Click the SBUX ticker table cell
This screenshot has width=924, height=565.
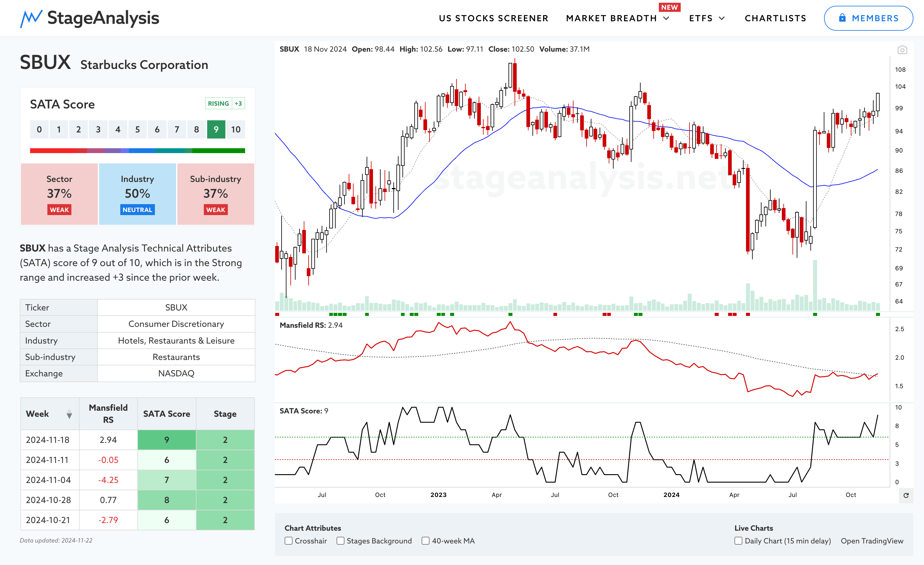[176, 307]
